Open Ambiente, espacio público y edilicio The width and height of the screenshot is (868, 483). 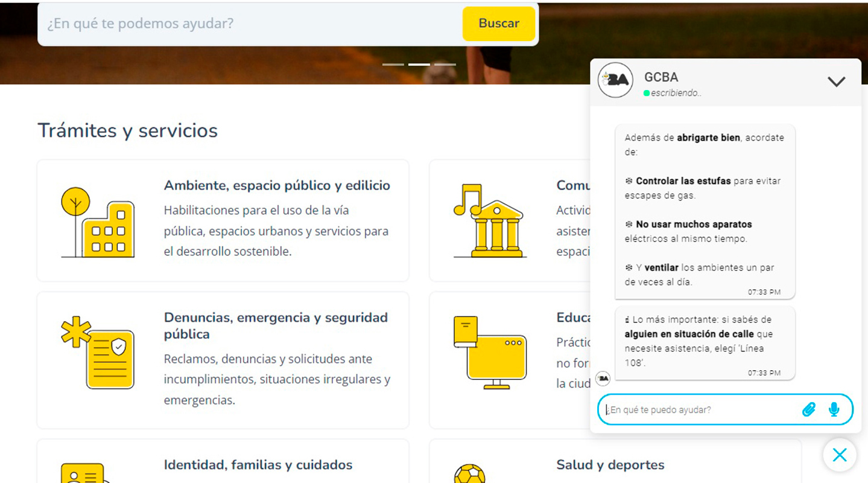(x=277, y=186)
